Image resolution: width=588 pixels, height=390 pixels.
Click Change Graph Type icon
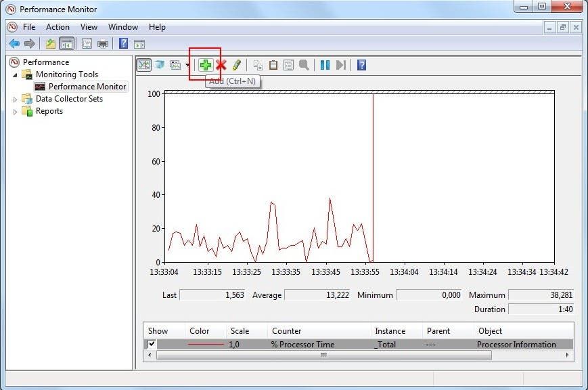click(175, 65)
